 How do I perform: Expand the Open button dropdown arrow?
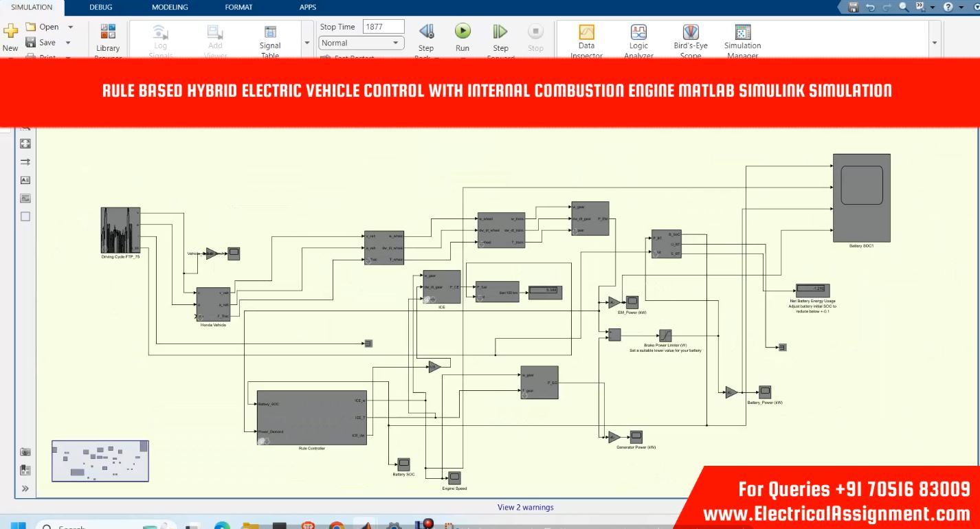(70, 27)
